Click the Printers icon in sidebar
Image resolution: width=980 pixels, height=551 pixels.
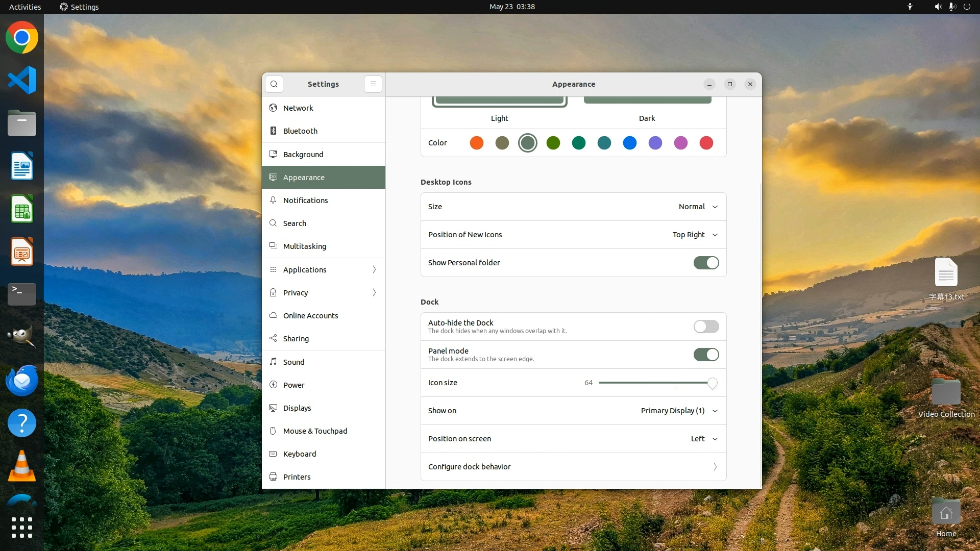click(x=273, y=477)
